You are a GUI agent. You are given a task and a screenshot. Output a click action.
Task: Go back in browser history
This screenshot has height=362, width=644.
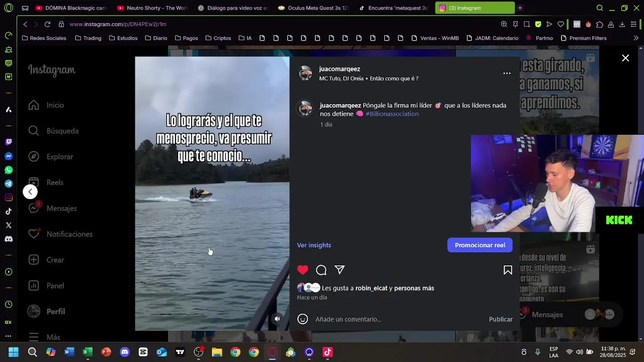pyautogui.click(x=25, y=24)
